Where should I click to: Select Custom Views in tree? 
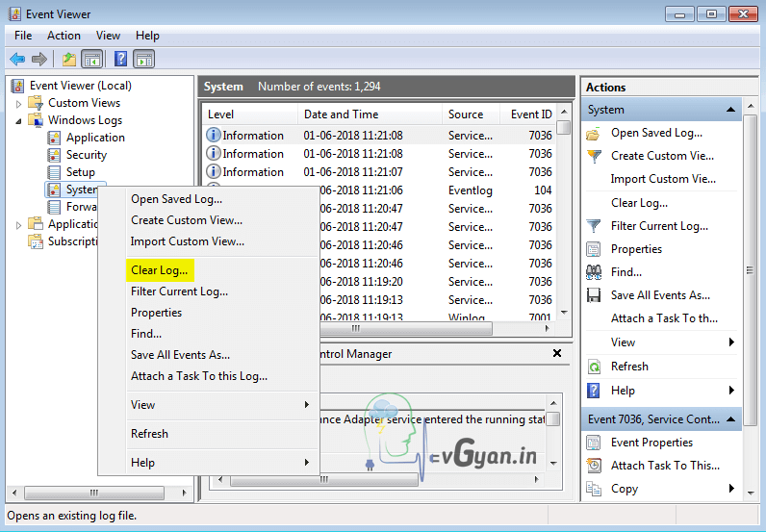[84, 103]
